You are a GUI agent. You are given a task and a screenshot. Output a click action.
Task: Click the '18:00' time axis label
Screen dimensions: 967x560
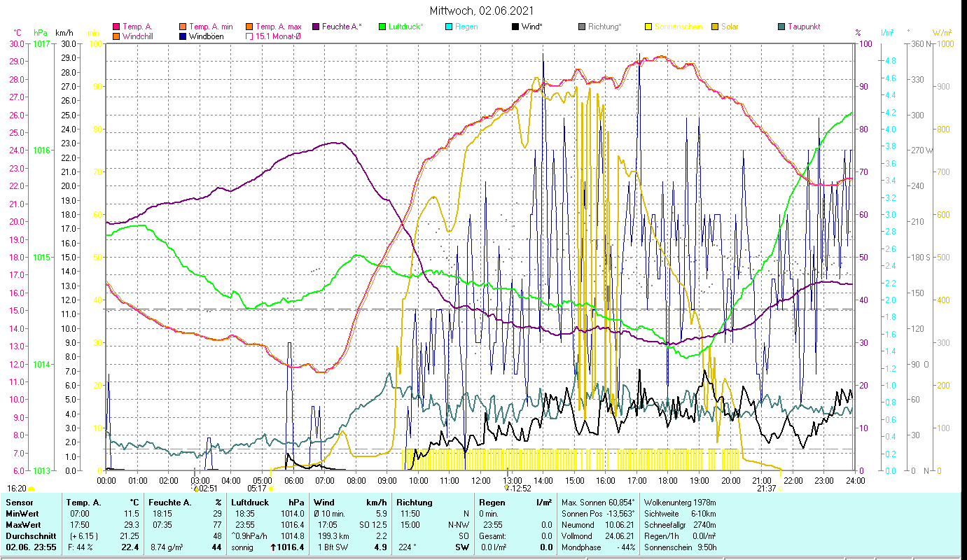click(x=668, y=481)
